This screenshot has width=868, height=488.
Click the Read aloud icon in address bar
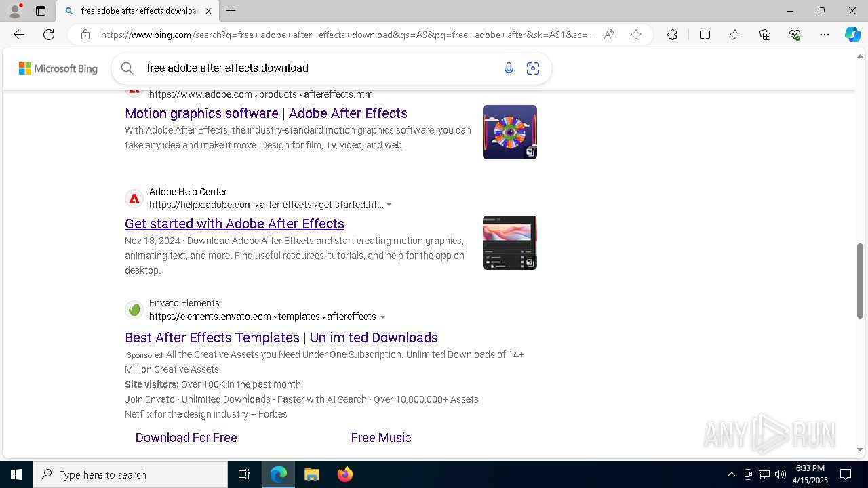(609, 35)
